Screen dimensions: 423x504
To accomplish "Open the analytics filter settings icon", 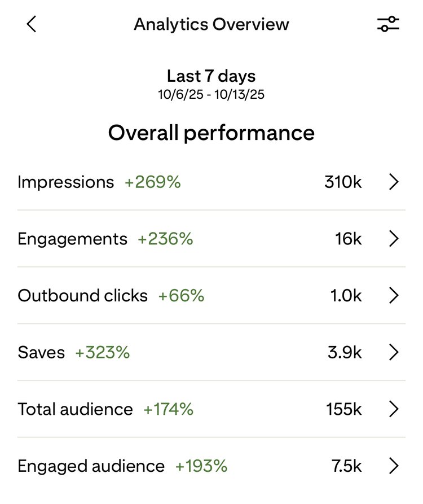I will (x=388, y=24).
